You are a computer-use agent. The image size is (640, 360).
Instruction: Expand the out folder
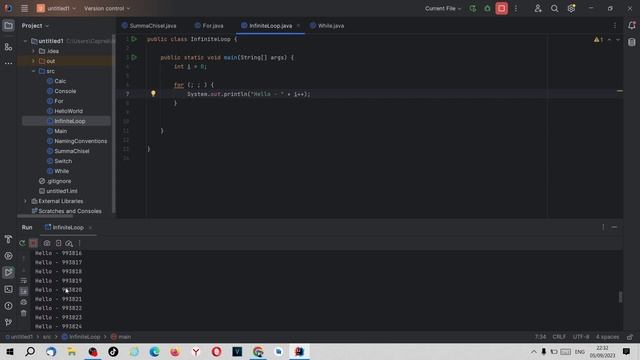[33, 61]
